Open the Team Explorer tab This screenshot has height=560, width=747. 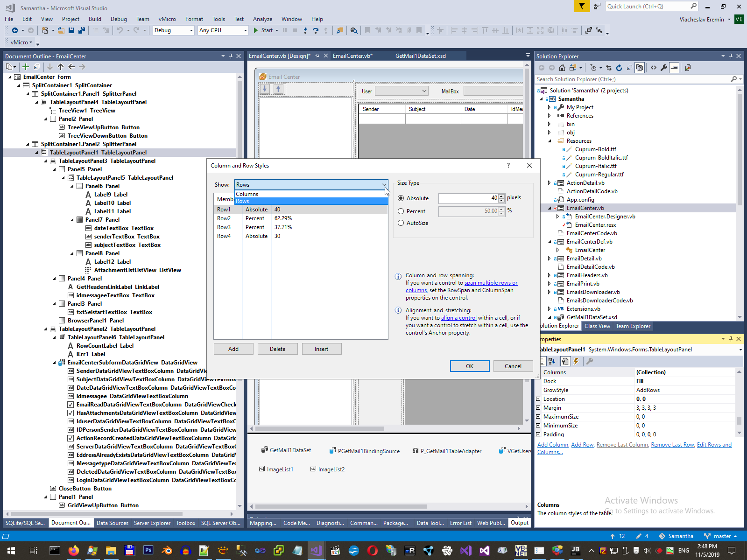[633, 326]
